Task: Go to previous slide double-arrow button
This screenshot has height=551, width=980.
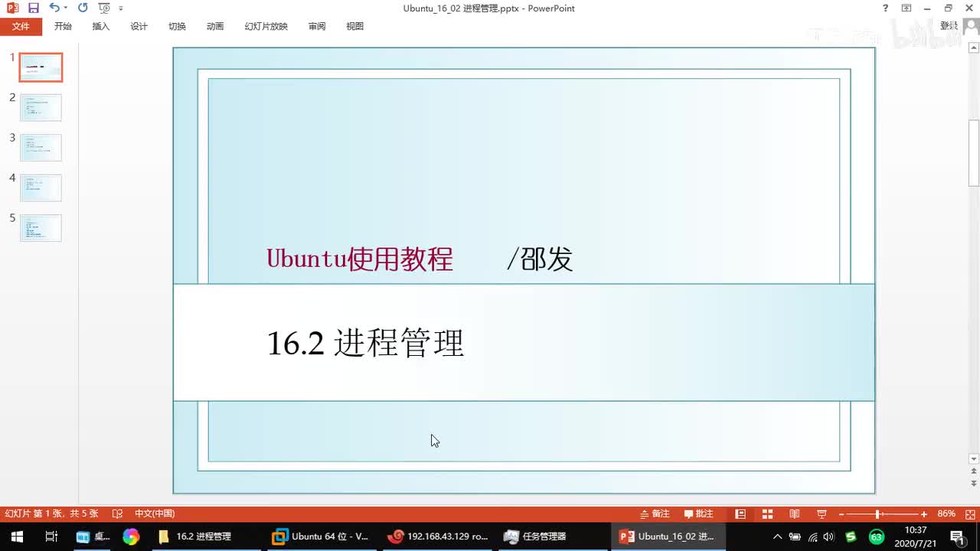Action: (974, 472)
